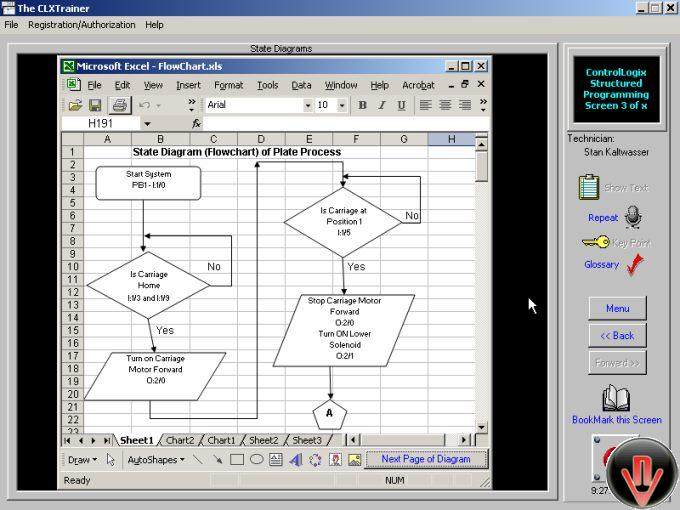
Task: Toggle underline formatting button
Action: point(402,105)
